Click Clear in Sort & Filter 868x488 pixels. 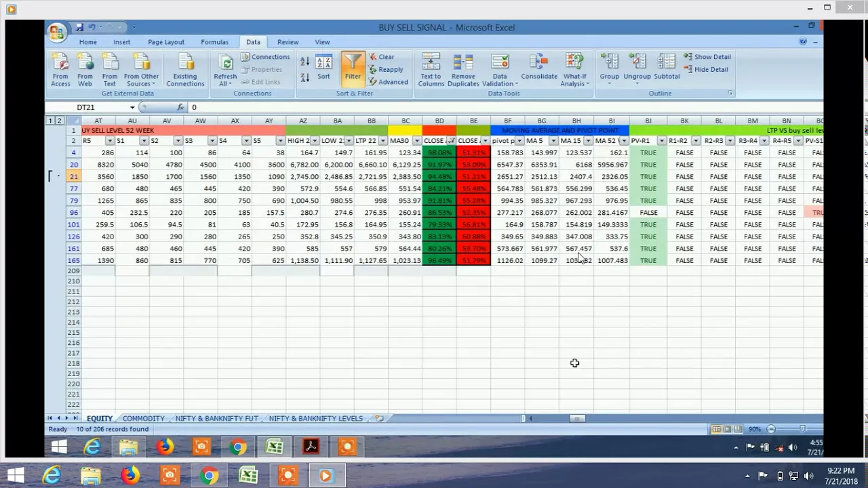(x=381, y=57)
